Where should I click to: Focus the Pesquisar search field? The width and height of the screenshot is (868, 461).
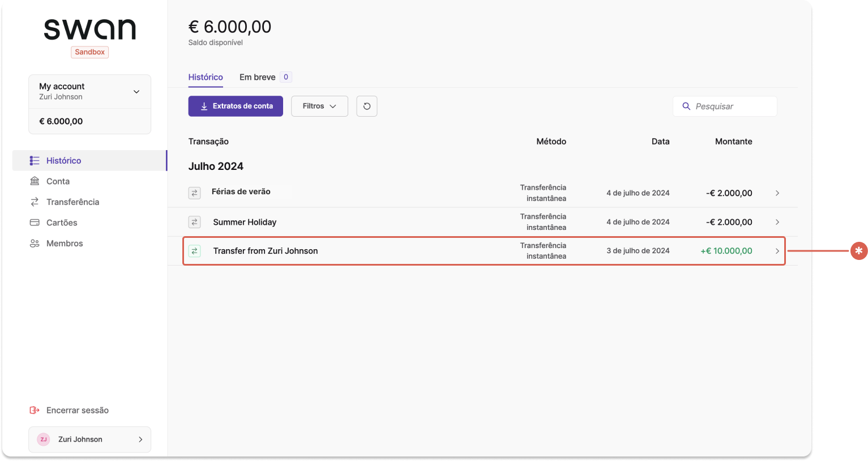point(725,106)
